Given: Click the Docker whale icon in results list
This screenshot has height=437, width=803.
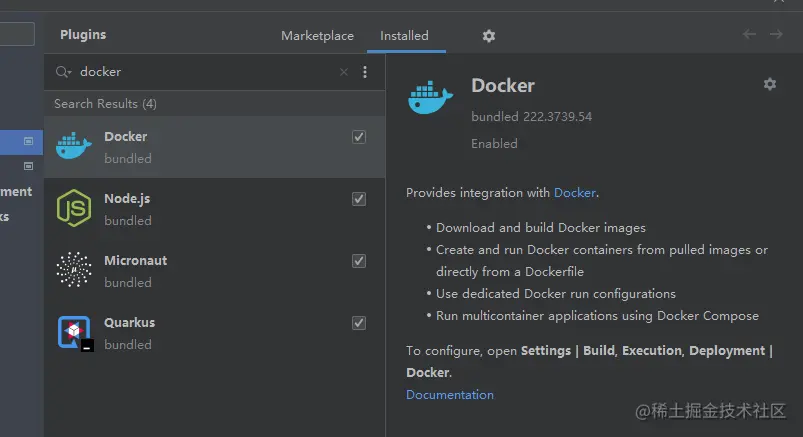Looking at the screenshot, I should coord(74,146).
